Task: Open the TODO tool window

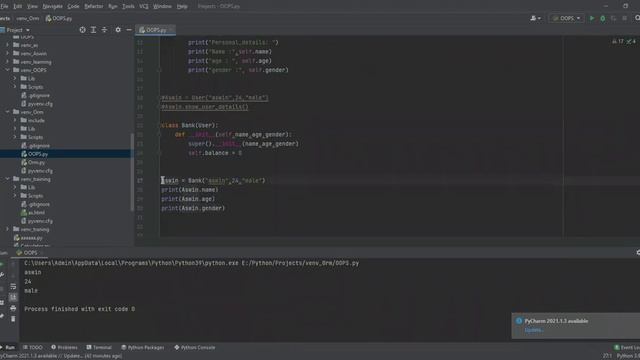Action: click(x=33, y=347)
